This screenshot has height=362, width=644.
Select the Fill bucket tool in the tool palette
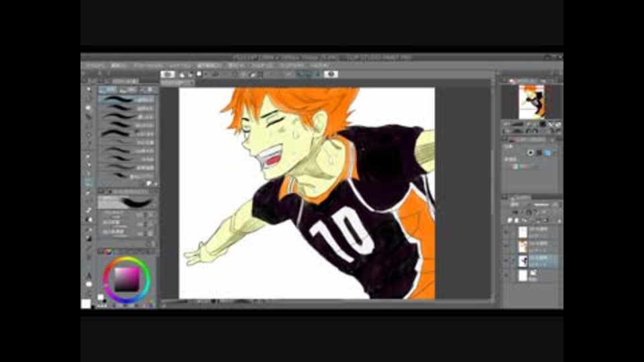tap(89, 230)
